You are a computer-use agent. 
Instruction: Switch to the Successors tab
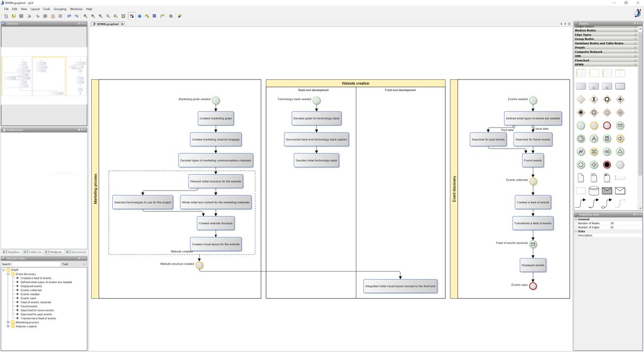coord(76,252)
